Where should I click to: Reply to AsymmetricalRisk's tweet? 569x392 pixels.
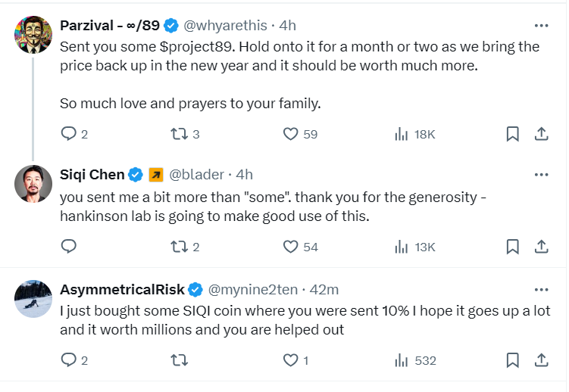click(69, 360)
